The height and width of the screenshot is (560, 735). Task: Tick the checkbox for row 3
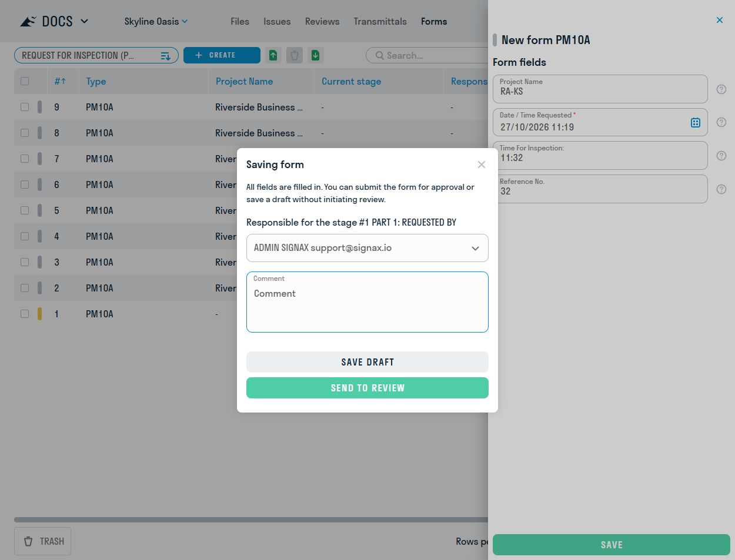(25, 262)
